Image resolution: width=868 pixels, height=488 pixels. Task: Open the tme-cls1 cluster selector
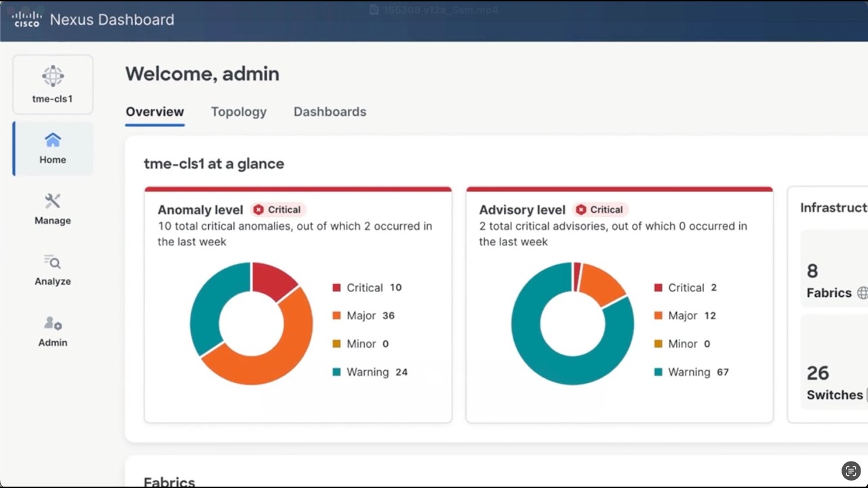click(53, 85)
